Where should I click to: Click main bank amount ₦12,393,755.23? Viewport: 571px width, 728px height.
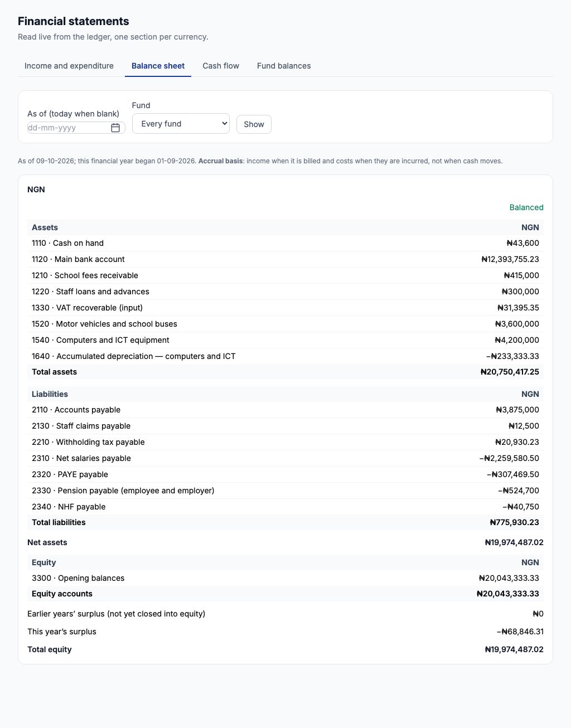click(510, 259)
